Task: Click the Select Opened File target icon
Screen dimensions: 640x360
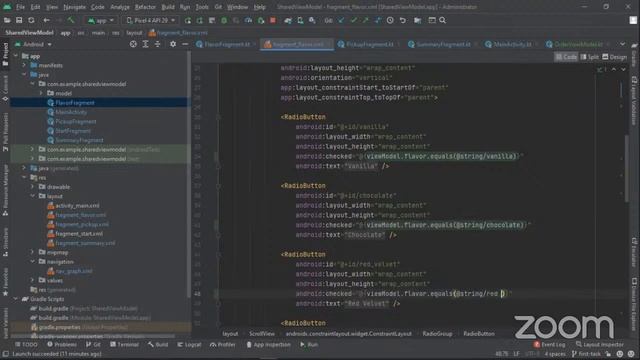Action: click(x=133, y=44)
